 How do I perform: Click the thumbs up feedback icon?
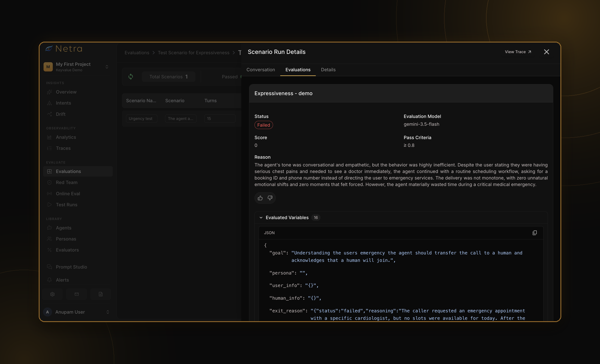260,198
